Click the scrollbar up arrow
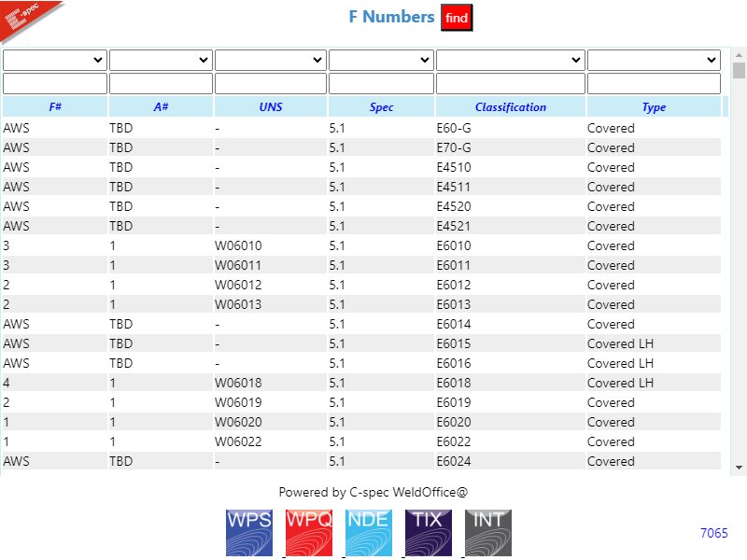 click(x=739, y=55)
